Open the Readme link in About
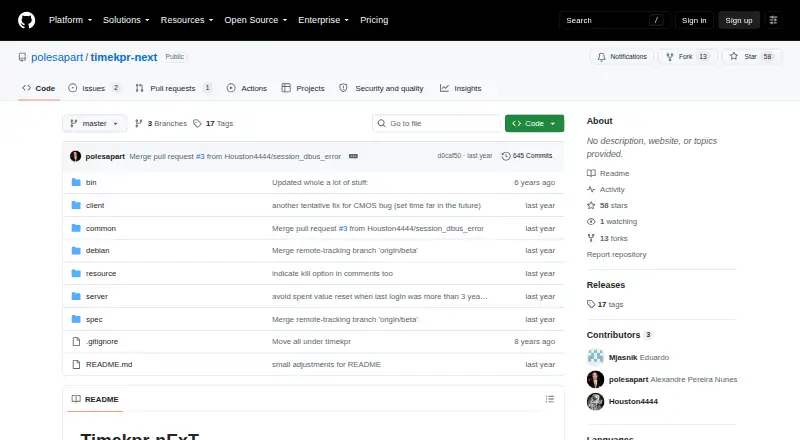The image size is (800, 440). pyautogui.click(x=608, y=174)
